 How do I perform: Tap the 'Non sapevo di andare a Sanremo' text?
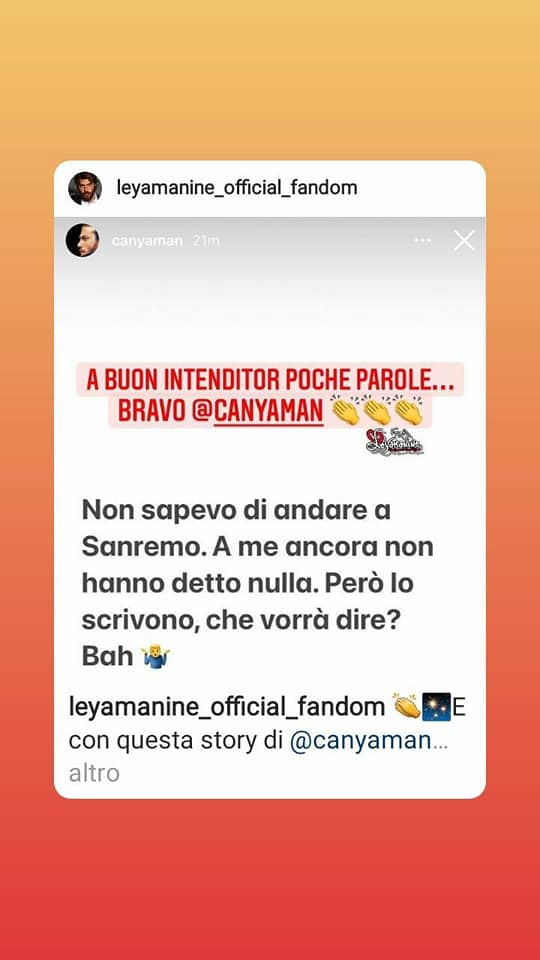point(258,583)
